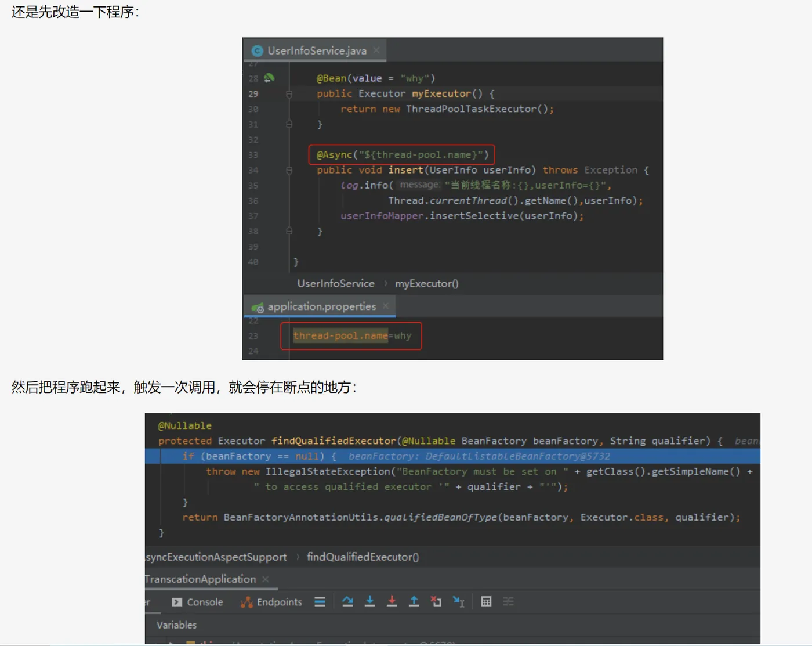Click the @Nullable annotation above findQualifiedExecutor

[x=185, y=425]
